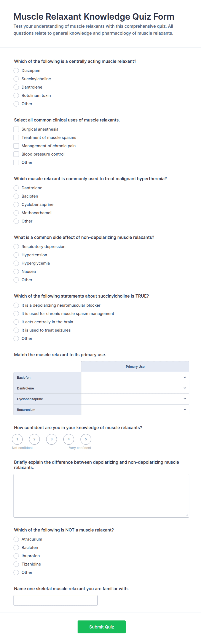Submit the quiz with Submit Quiz button
Image resolution: width=201 pixels, height=644 pixels.
click(102, 627)
